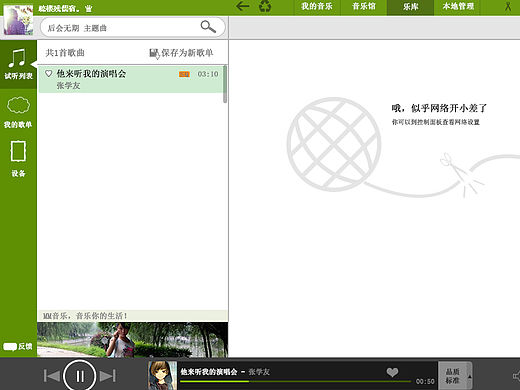Image resolution: width=520 pixels, height=390 pixels.
Task: Open the 品质 标准 quality dropdown
Action: click(x=455, y=376)
